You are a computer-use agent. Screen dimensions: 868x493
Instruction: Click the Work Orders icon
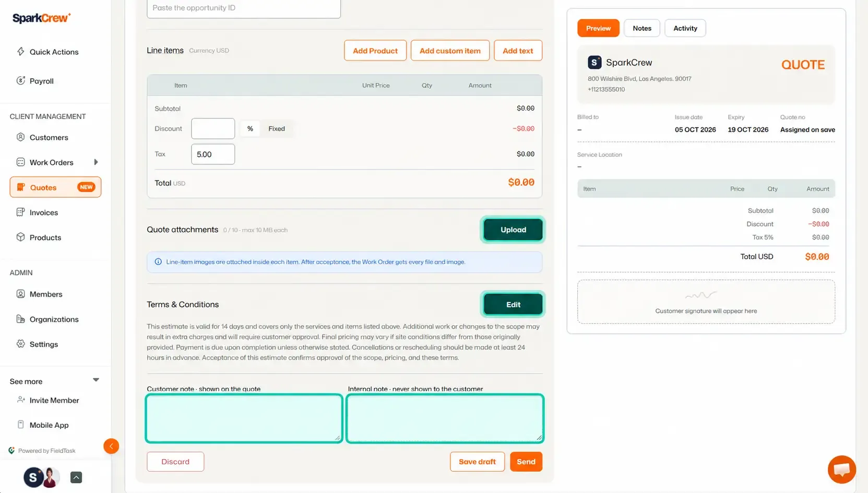tap(21, 162)
